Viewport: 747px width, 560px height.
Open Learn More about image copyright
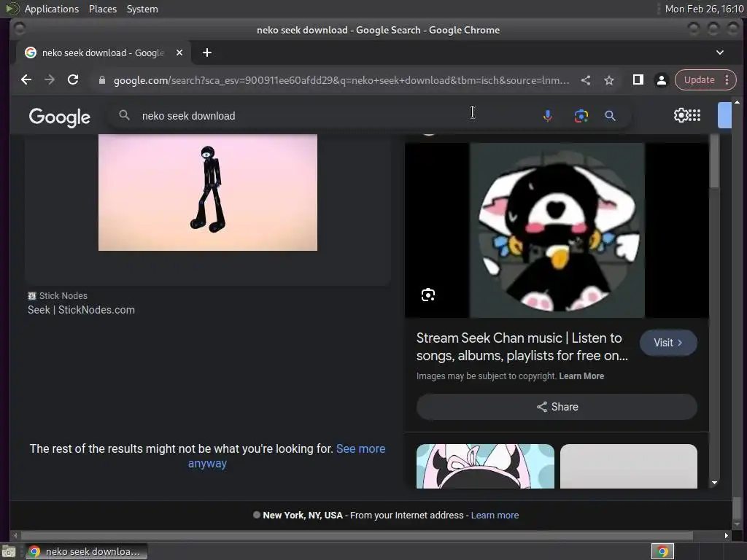click(581, 376)
